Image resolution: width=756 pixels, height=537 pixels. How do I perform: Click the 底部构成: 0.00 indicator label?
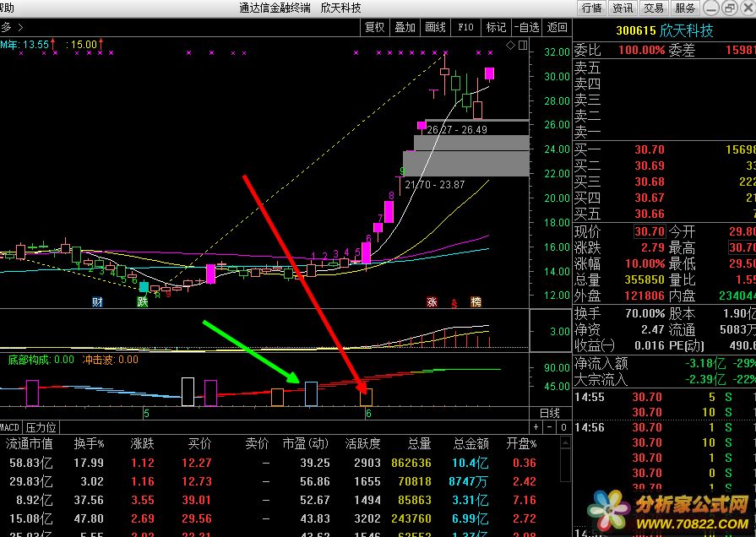41,360
